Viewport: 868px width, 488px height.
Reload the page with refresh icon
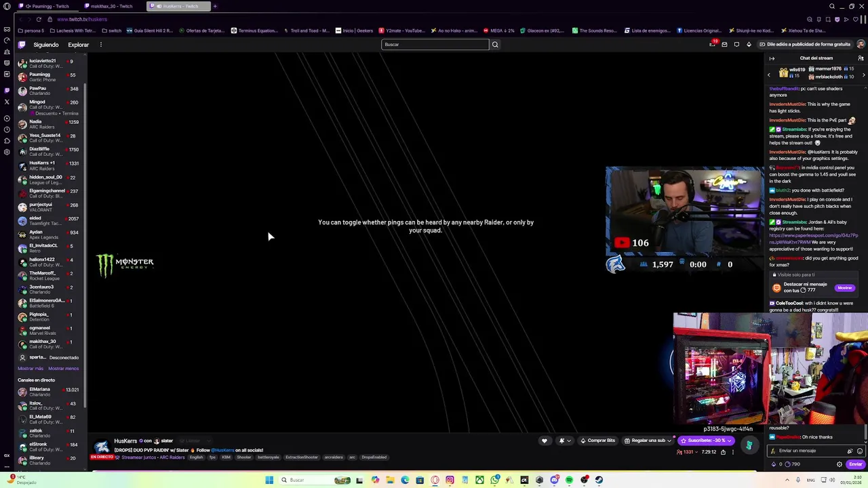point(39,19)
